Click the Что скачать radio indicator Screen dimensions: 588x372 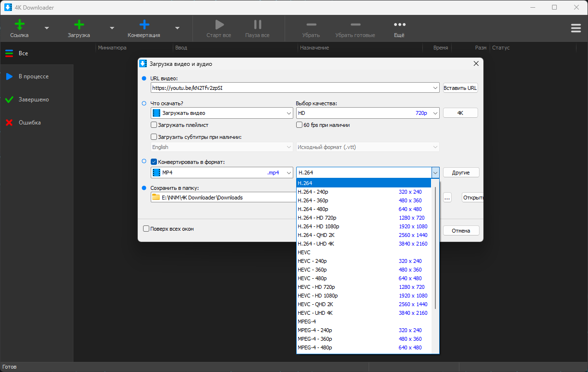click(144, 103)
